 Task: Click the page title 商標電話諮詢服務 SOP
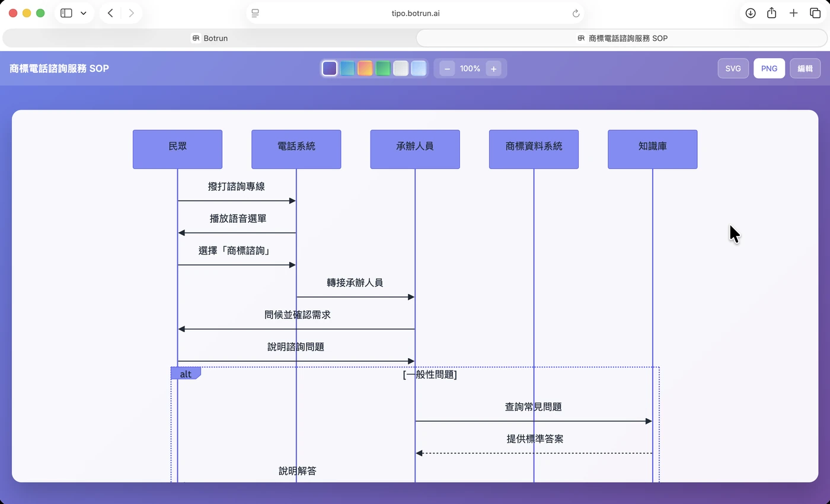point(59,68)
